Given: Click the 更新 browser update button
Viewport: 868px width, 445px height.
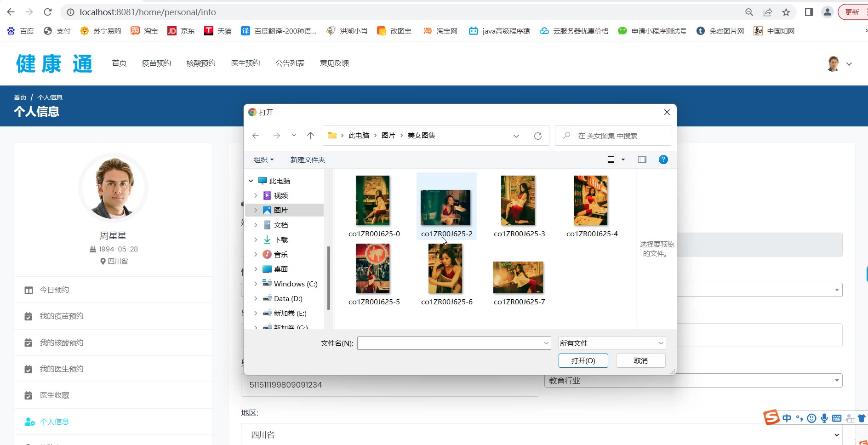Looking at the screenshot, I should click(853, 12).
